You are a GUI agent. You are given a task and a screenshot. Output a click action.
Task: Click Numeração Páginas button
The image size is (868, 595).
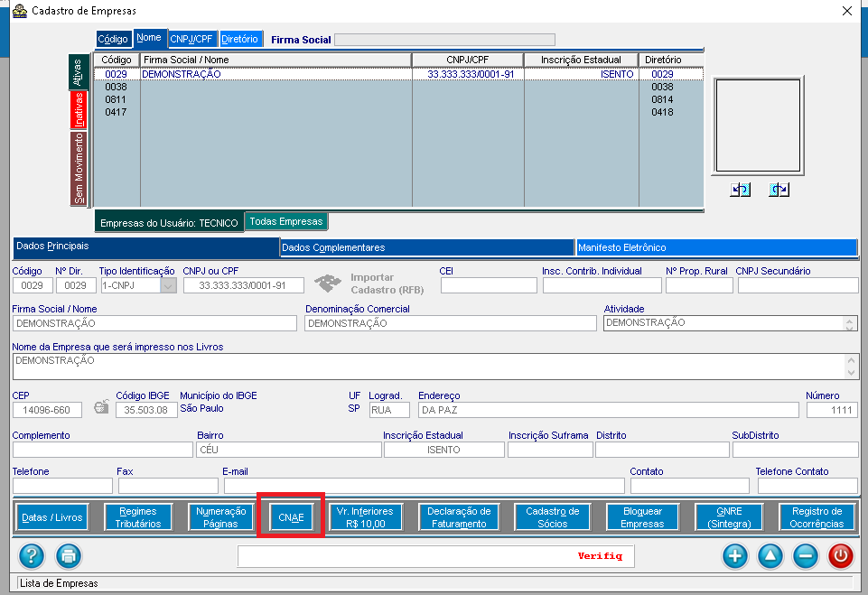pos(221,517)
